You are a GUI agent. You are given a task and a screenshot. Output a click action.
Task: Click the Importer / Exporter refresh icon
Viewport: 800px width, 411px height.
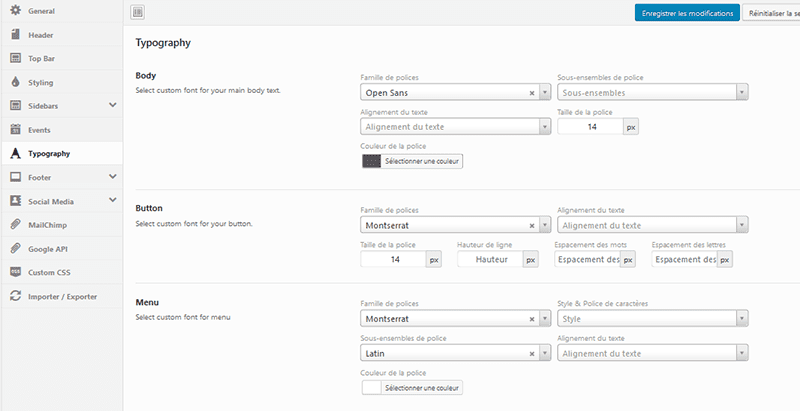pos(15,296)
